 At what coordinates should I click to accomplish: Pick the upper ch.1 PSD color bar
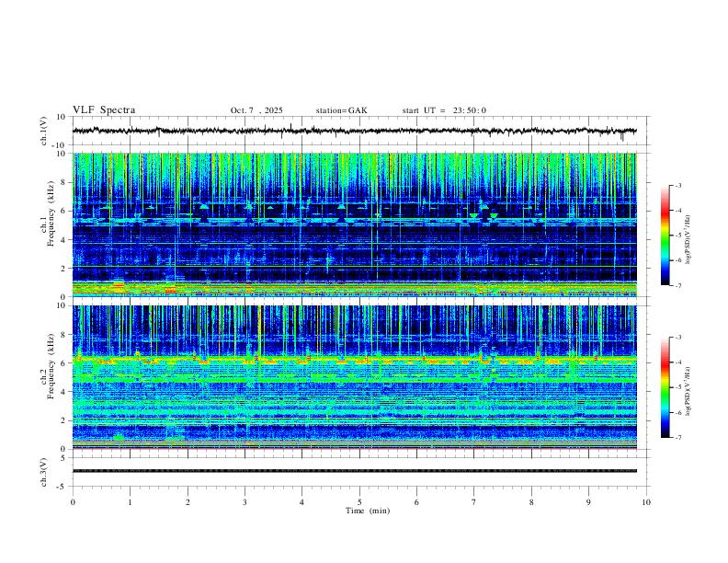(665, 236)
